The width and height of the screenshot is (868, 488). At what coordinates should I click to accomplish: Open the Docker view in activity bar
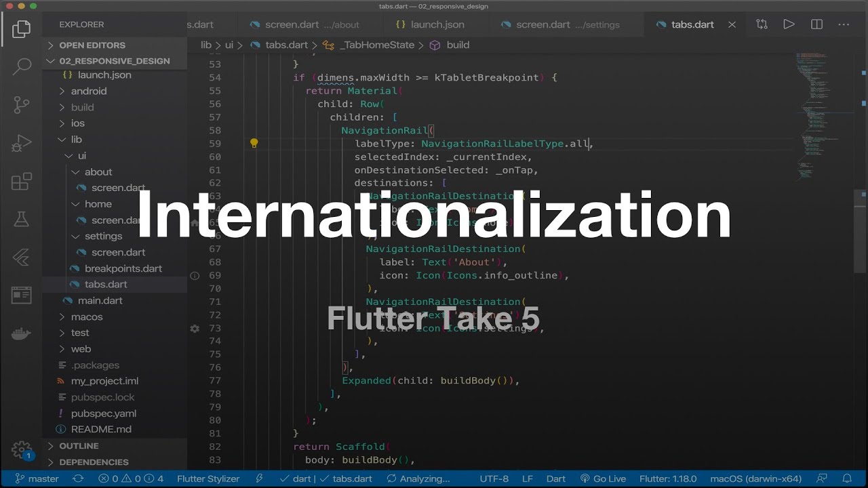tap(21, 333)
